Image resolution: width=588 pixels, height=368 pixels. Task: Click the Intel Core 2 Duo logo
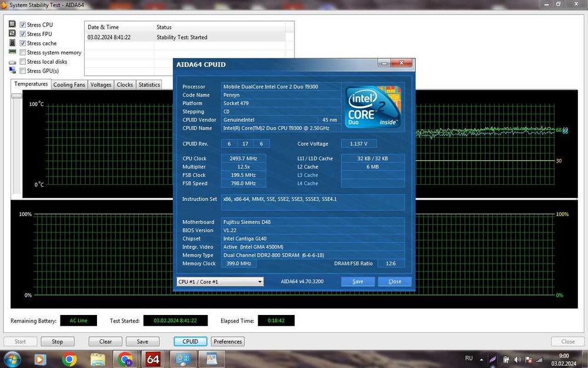(x=373, y=107)
